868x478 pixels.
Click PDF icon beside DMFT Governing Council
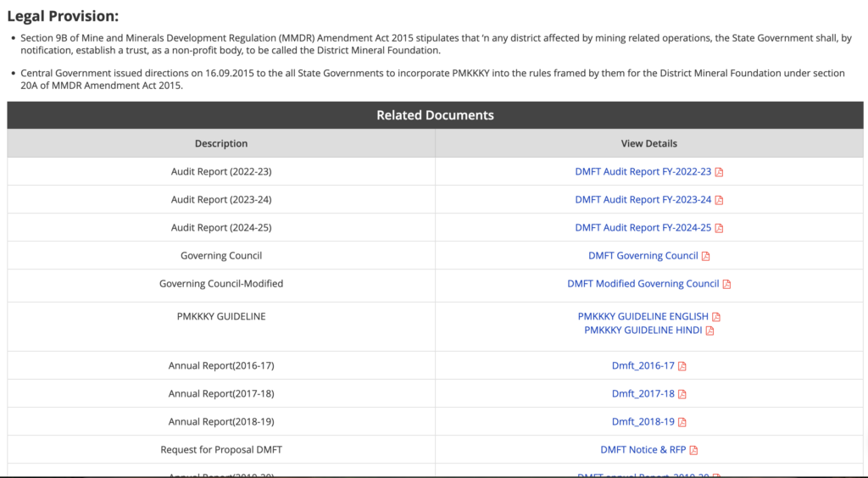click(705, 256)
